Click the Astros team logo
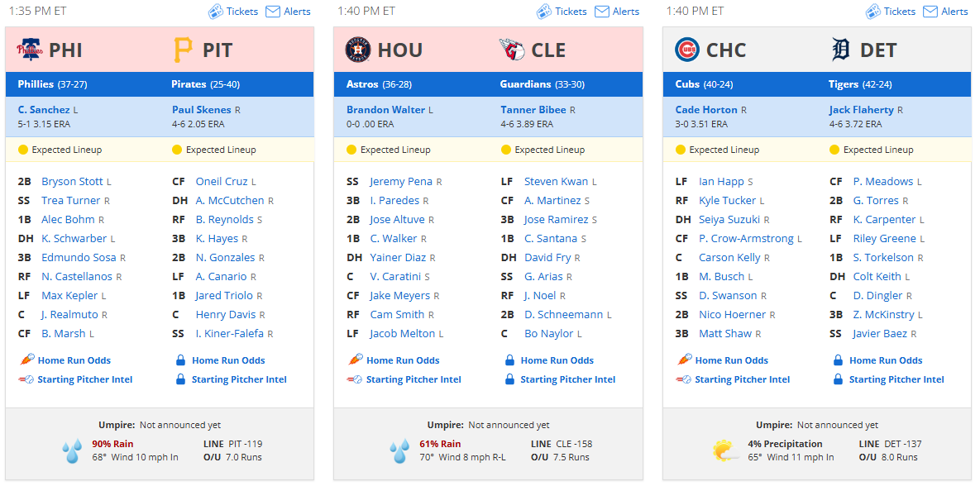 (x=358, y=50)
